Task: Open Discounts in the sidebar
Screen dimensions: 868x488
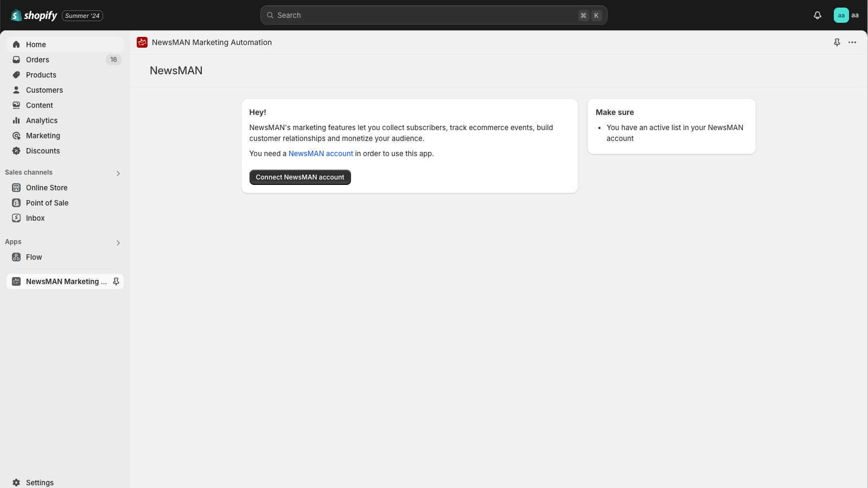Action: [x=65, y=151]
